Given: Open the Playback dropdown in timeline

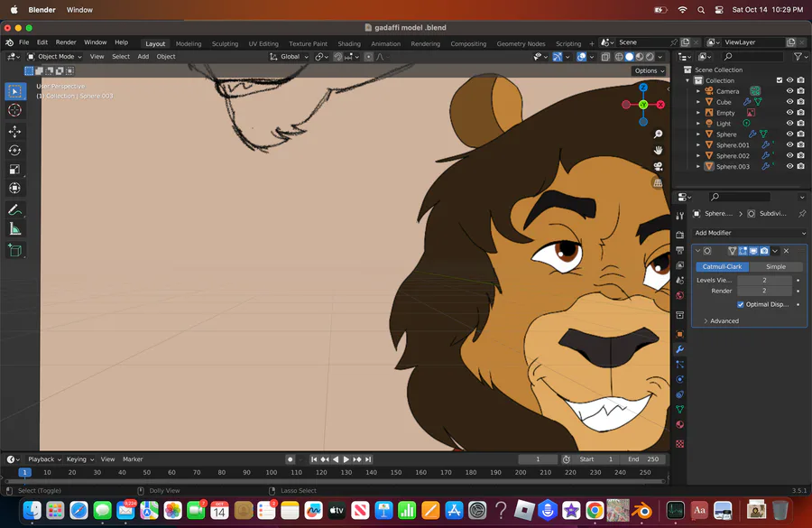Looking at the screenshot, I should click(x=44, y=459).
